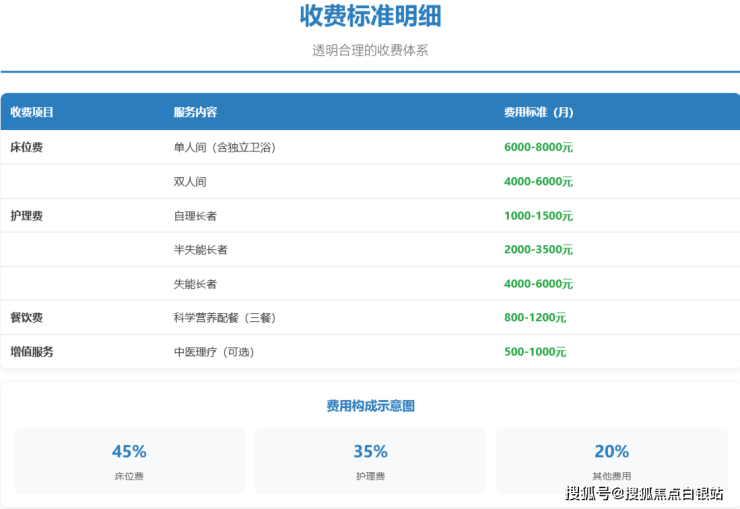Select the 收费项目 column header
740x509 pixels.
point(32,112)
